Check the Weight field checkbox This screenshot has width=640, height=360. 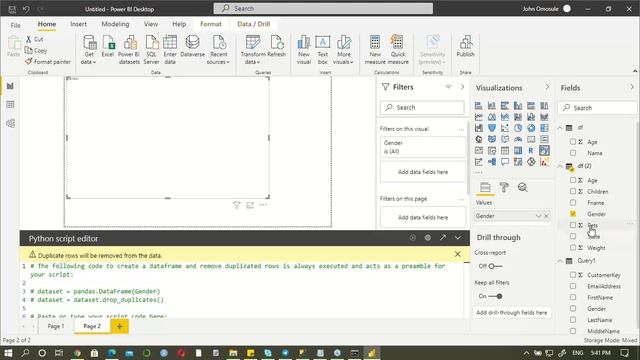pyautogui.click(x=573, y=248)
